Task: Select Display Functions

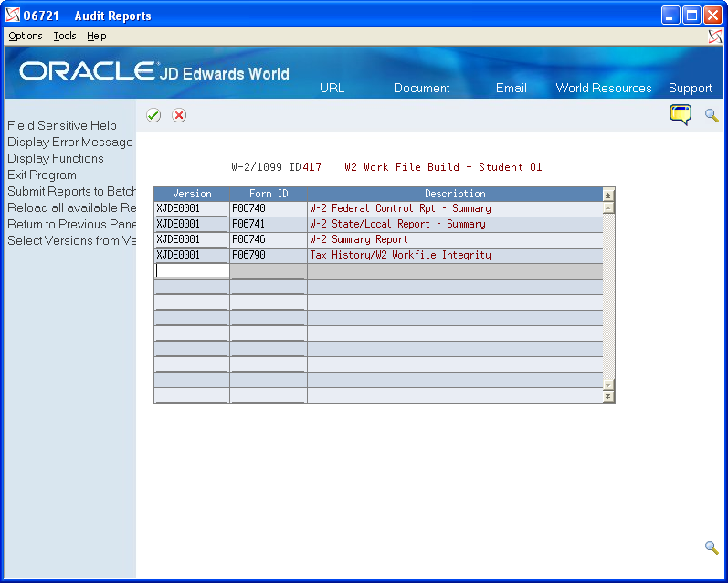Action: (x=56, y=158)
